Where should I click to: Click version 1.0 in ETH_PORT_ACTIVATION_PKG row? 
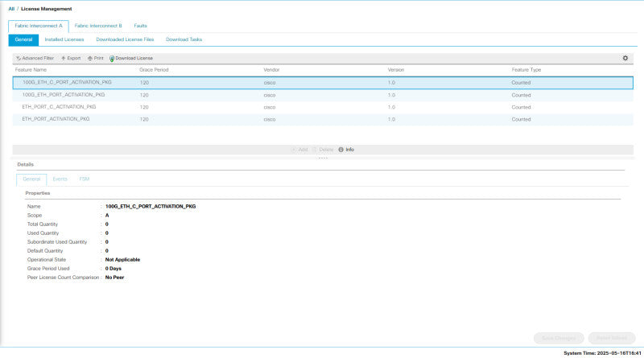pos(391,120)
